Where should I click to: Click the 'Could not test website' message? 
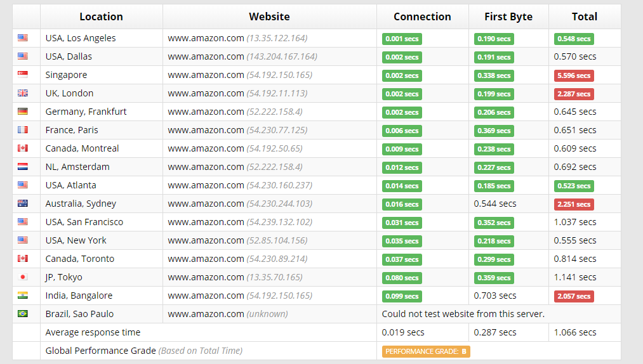pyautogui.click(x=463, y=314)
